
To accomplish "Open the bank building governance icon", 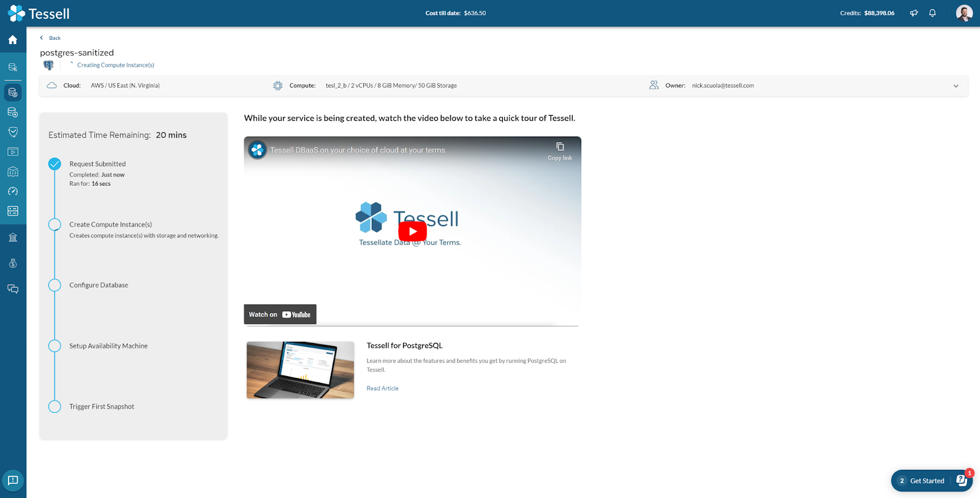I will coord(13,237).
